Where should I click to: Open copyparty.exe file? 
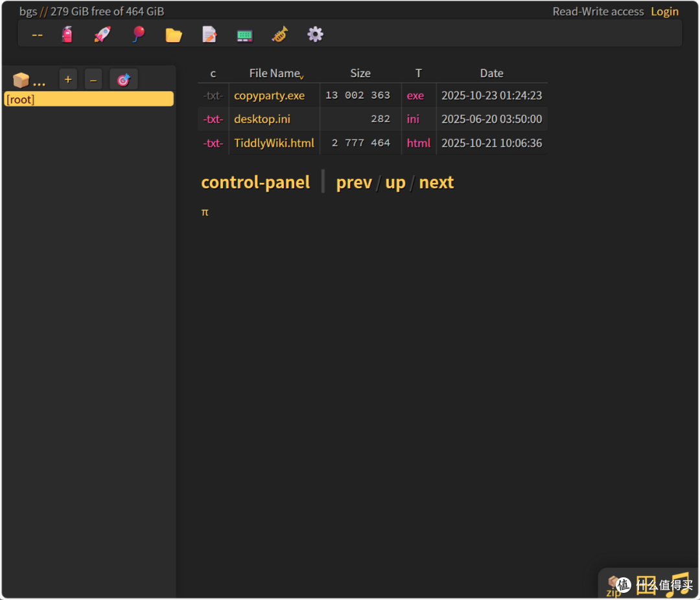tap(269, 95)
